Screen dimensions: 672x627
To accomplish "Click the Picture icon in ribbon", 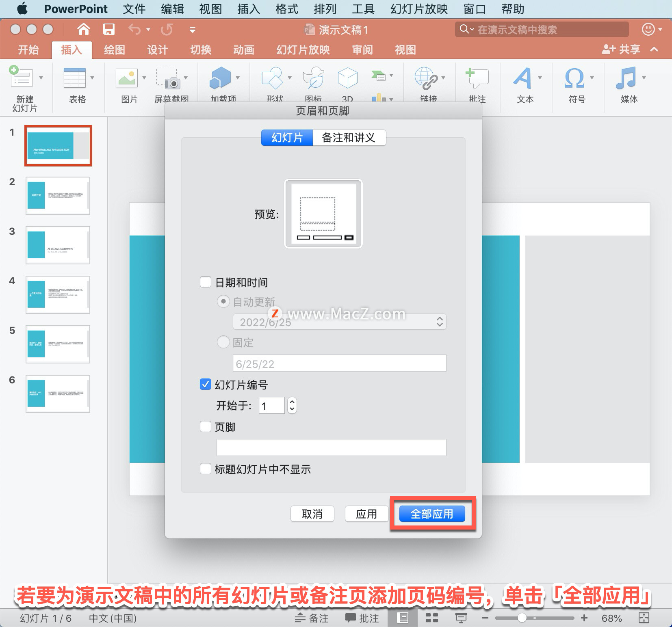I will pyautogui.click(x=127, y=78).
